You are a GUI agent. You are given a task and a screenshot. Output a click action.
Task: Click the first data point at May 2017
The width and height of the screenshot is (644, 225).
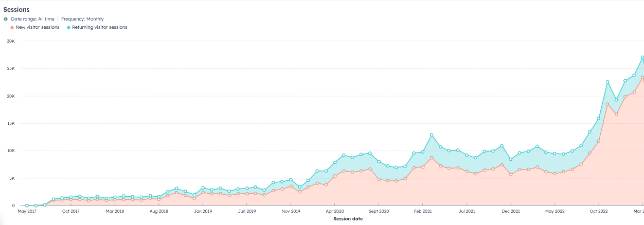pos(27,205)
